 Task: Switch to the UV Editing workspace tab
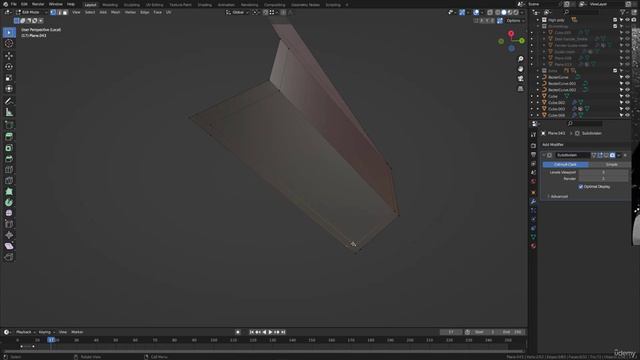(154, 4)
